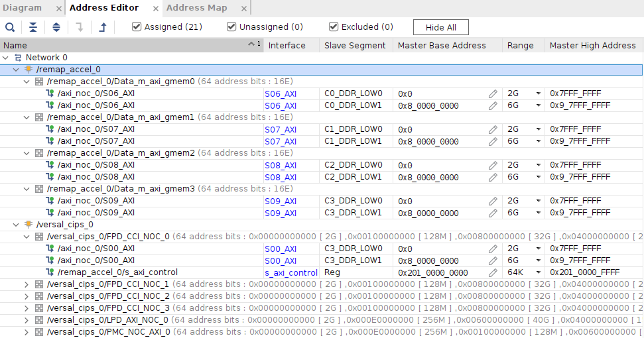Click edit pencil for C0_DDR_LOW0 base address
Viewport: 644px width, 338px height.
493,94
